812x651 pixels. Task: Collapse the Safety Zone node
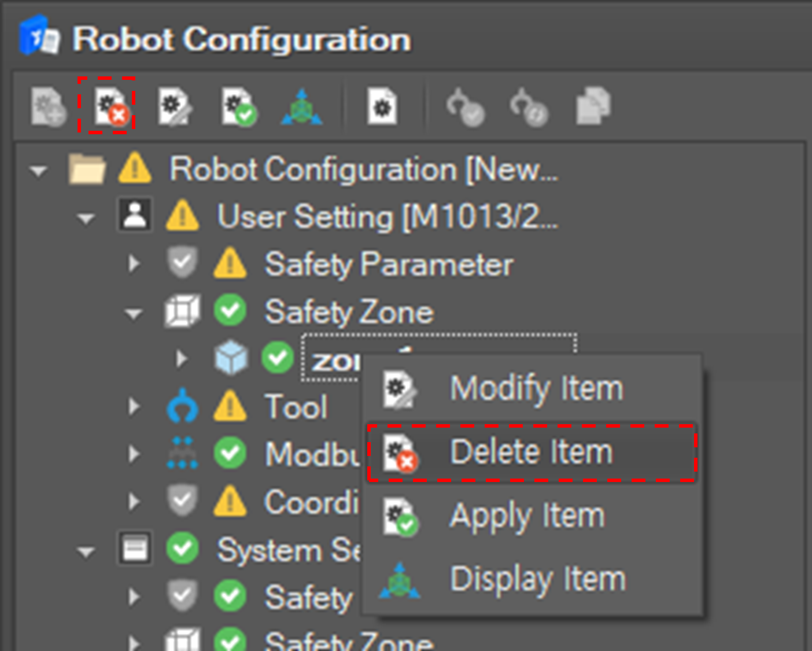(x=134, y=314)
